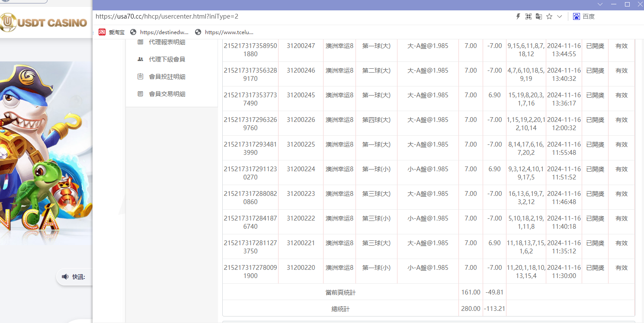Open the title bar chevron menu
Image resolution: width=644 pixels, height=323 pixels.
pos(600,4)
